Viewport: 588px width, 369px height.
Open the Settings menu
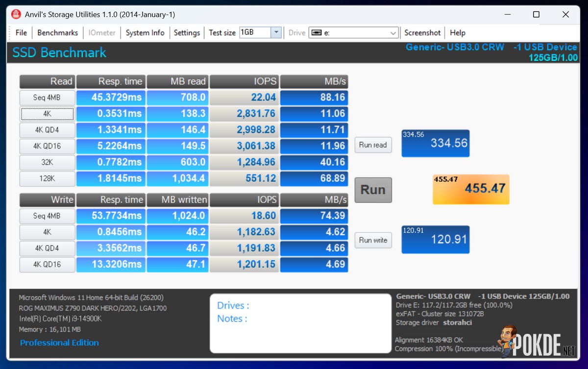pyautogui.click(x=187, y=33)
